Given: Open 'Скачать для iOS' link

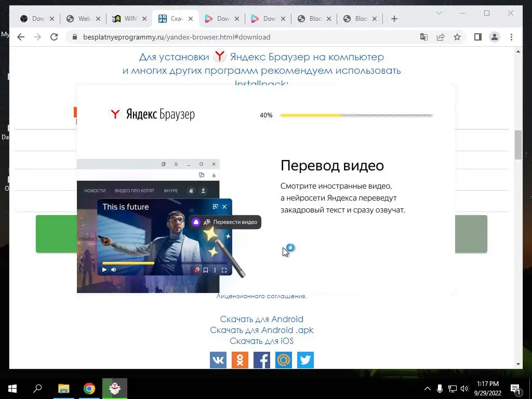Looking at the screenshot, I should click(x=262, y=341).
